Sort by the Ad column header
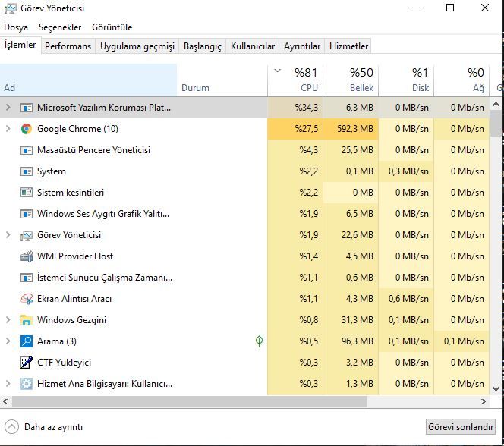This screenshot has width=504, height=446. (x=88, y=80)
